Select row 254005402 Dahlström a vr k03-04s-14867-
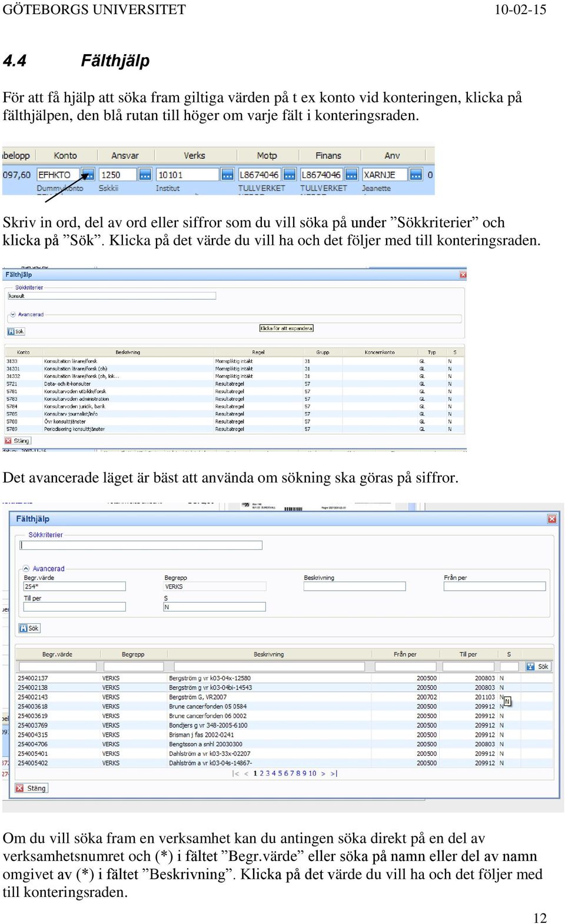 [284, 763]
